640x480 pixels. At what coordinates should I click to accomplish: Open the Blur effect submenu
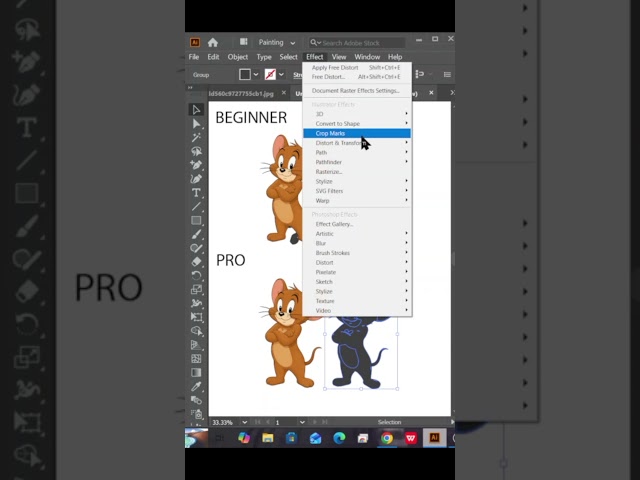(357, 243)
